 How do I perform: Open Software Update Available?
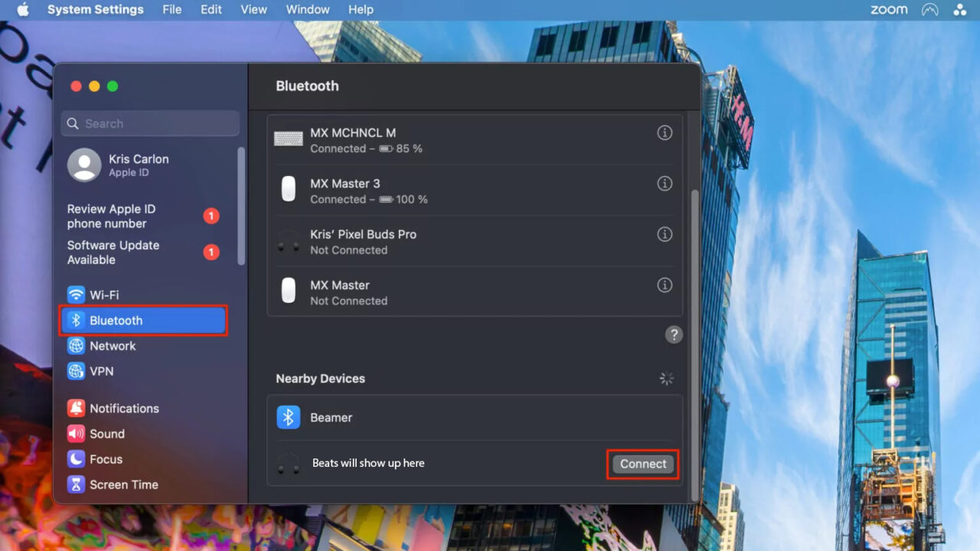coord(113,253)
